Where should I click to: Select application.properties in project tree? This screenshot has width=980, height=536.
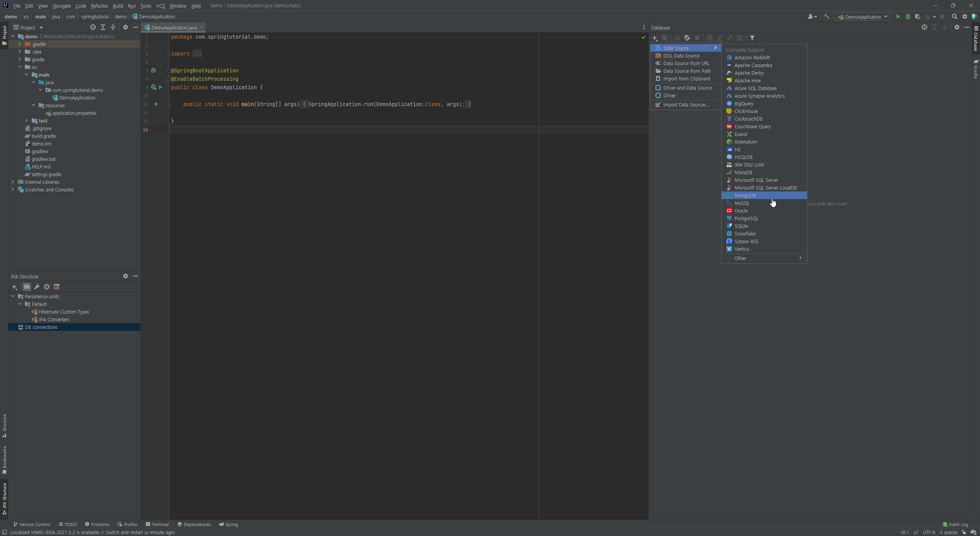74,113
